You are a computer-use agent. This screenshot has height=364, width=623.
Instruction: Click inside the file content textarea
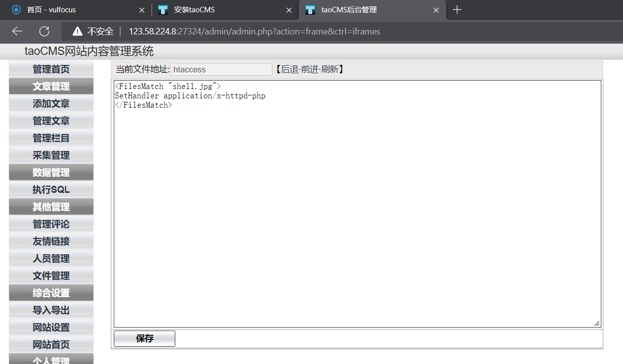(x=358, y=204)
